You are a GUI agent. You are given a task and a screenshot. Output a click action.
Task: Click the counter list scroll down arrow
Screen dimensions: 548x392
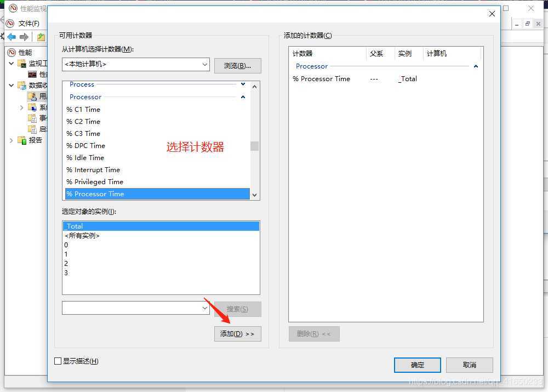(254, 195)
